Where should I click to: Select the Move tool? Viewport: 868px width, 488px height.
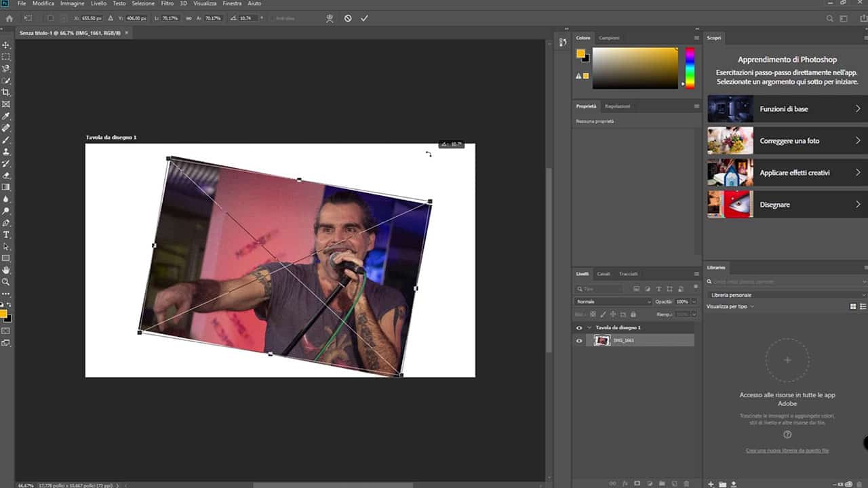(6, 45)
